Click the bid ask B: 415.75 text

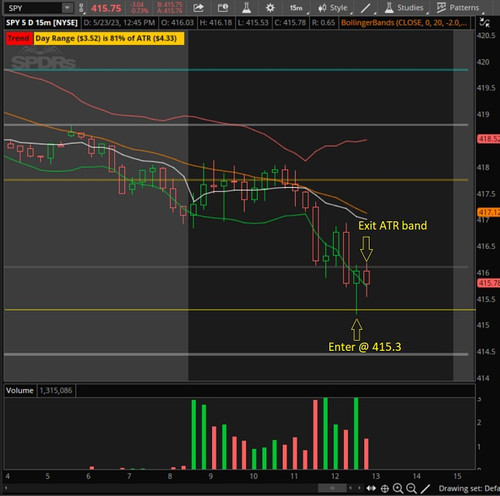pyautogui.click(x=170, y=5)
